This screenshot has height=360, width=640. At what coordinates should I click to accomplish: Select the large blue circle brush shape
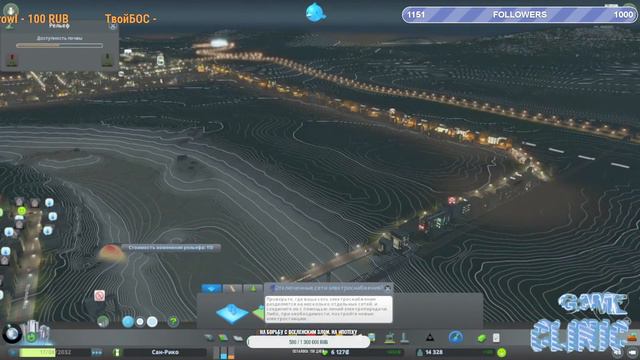pyautogui.click(x=128, y=322)
